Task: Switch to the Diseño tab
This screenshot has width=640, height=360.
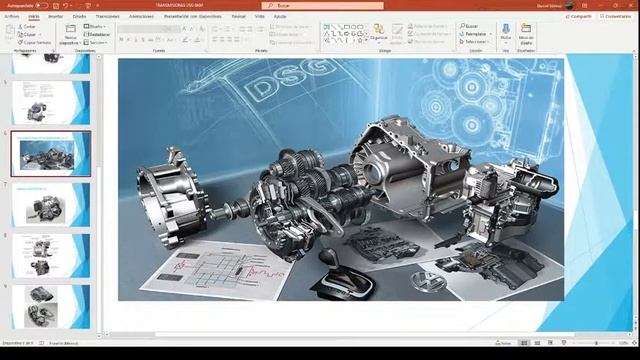Action: (x=79, y=17)
